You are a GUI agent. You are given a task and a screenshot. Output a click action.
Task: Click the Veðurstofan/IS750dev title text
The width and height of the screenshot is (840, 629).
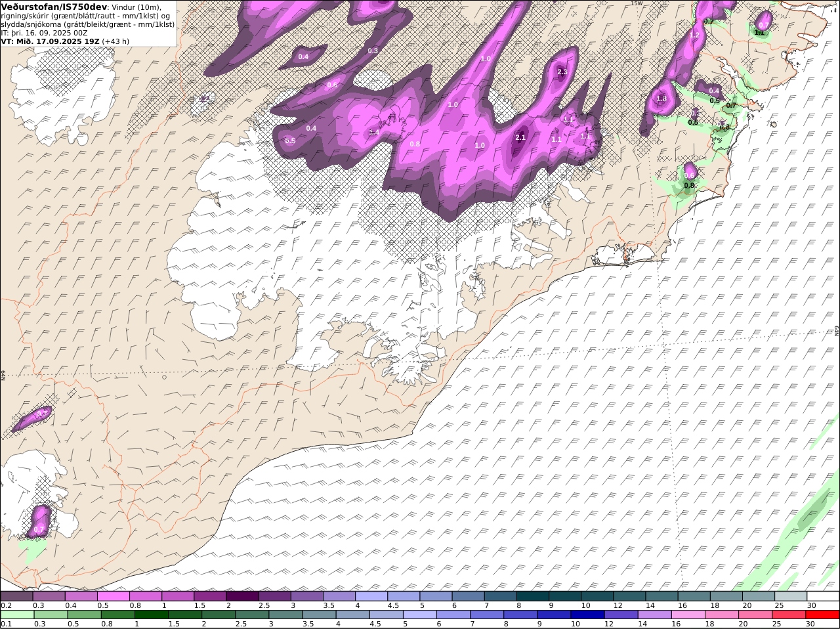tap(54, 7)
